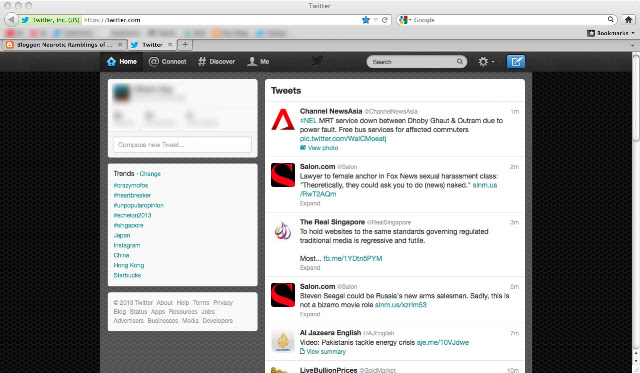Click the Help footer link
The image size is (640, 373).
click(x=182, y=302)
